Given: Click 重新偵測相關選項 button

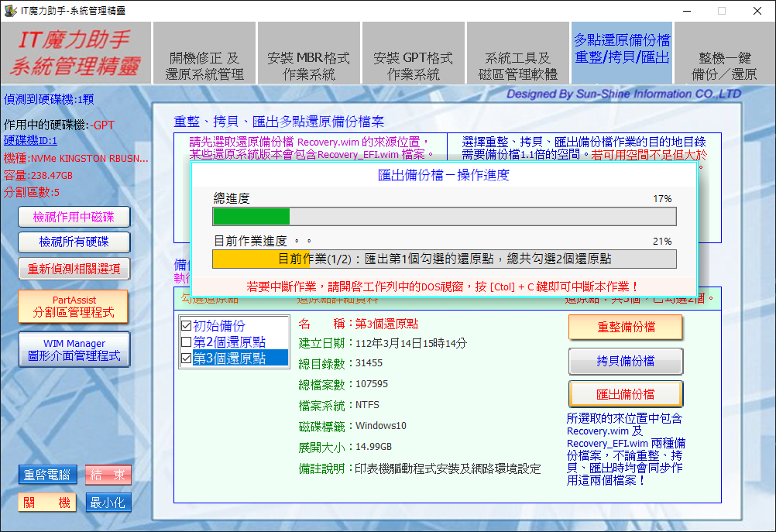Looking at the screenshot, I should click(74, 268).
